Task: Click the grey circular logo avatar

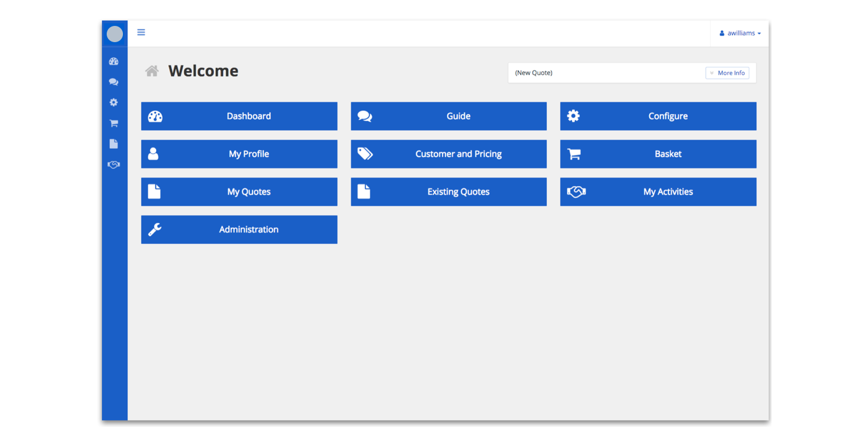Action: point(115,34)
